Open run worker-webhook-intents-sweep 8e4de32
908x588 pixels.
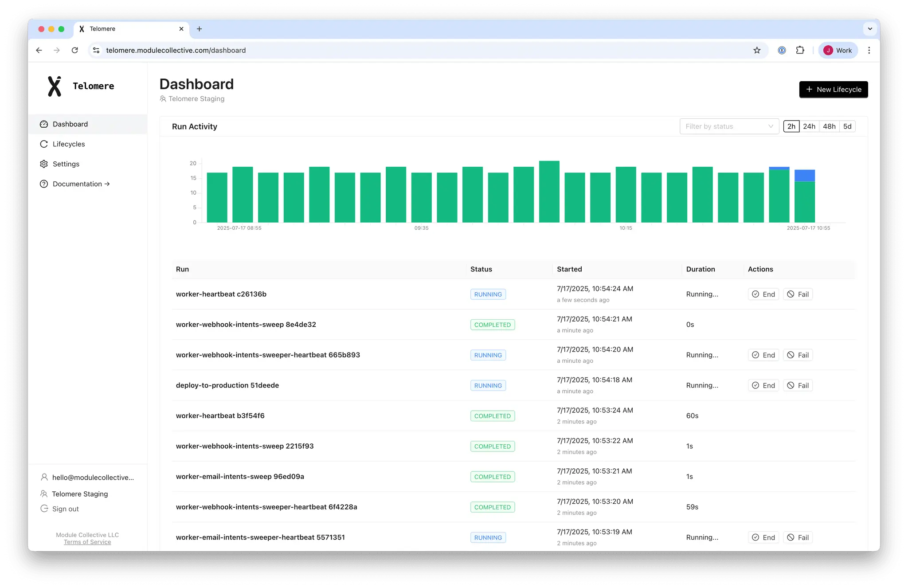(246, 325)
